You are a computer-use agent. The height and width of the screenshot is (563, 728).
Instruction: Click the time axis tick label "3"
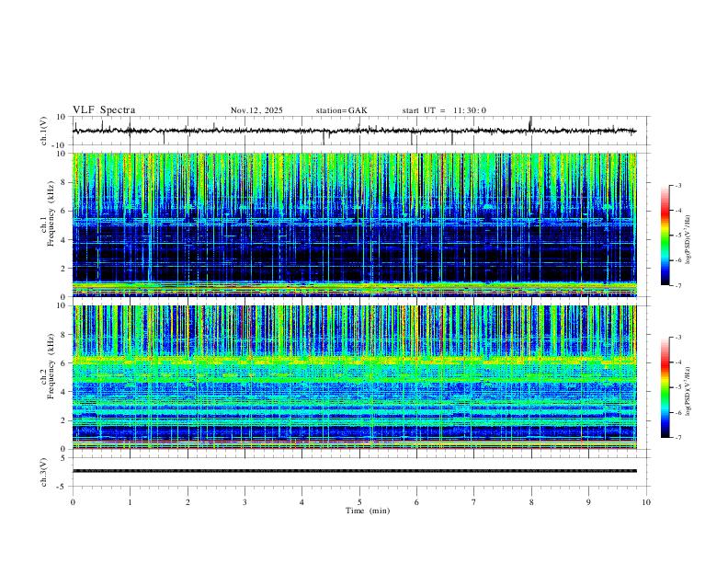pos(245,502)
